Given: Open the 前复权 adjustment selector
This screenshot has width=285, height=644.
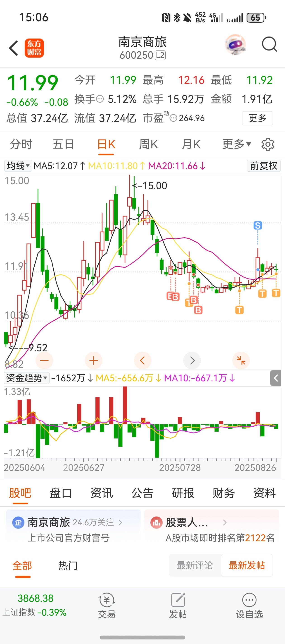Looking at the screenshot, I should (x=264, y=166).
